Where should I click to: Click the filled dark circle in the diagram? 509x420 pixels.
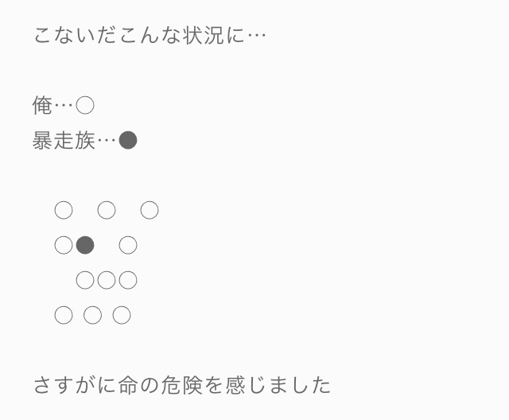point(85,245)
